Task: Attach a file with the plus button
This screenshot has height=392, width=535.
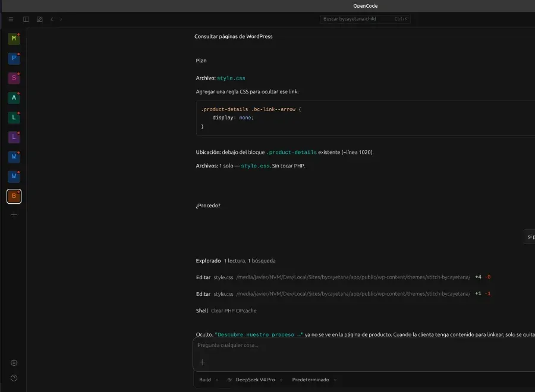Action: 202,362
